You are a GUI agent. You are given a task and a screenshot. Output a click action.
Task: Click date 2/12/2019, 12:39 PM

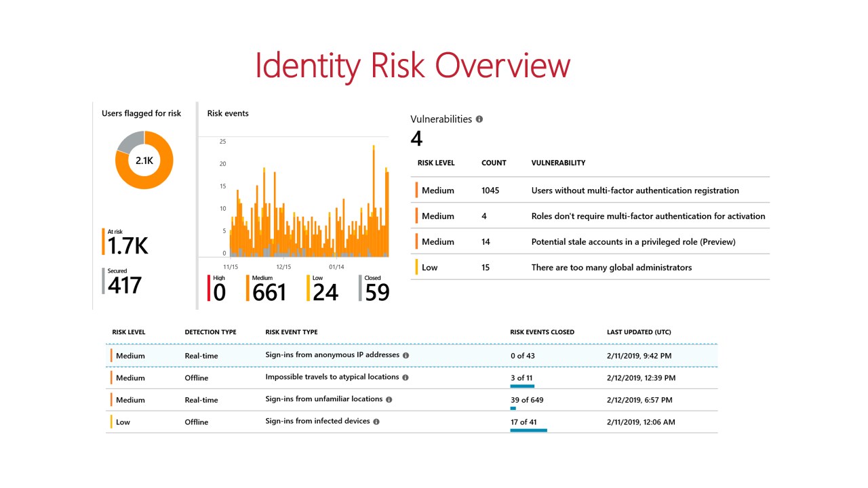coord(641,378)
